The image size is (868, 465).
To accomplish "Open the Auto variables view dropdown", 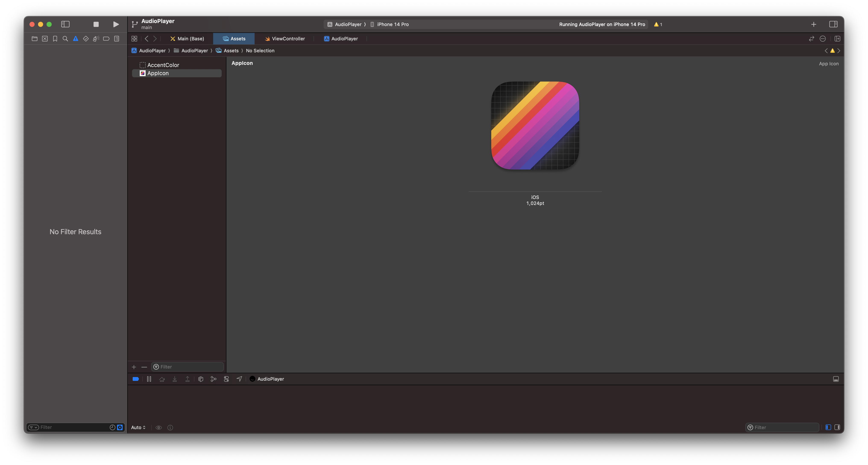I will pyautogui.click(x=138, y=428).
